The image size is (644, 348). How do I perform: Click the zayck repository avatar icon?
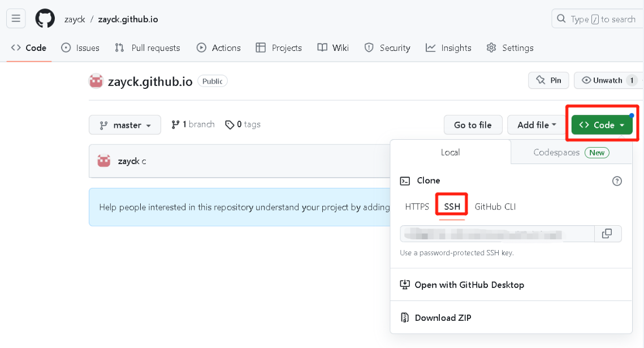point(96,81)
